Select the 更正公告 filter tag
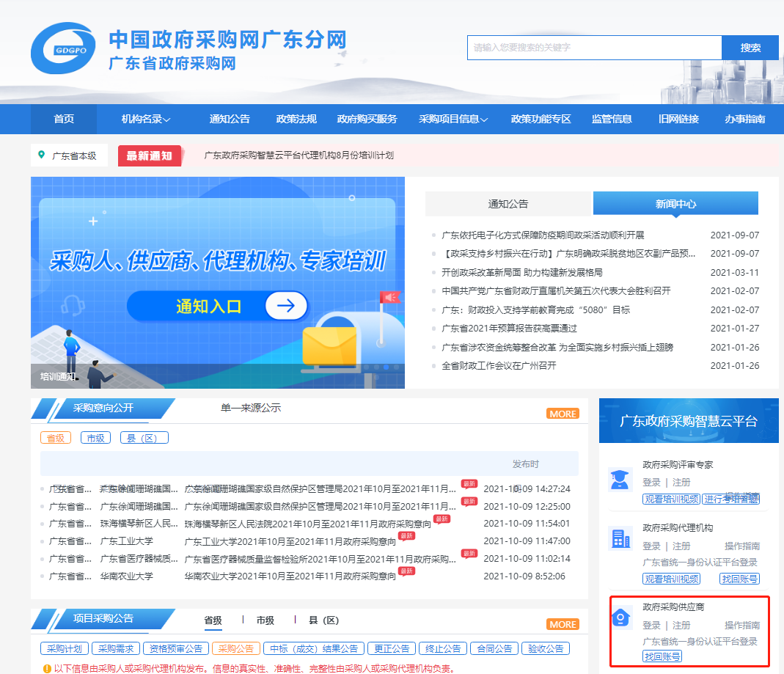Image resolution: width=784 pixels, height=674 pixels. (392, 648)
